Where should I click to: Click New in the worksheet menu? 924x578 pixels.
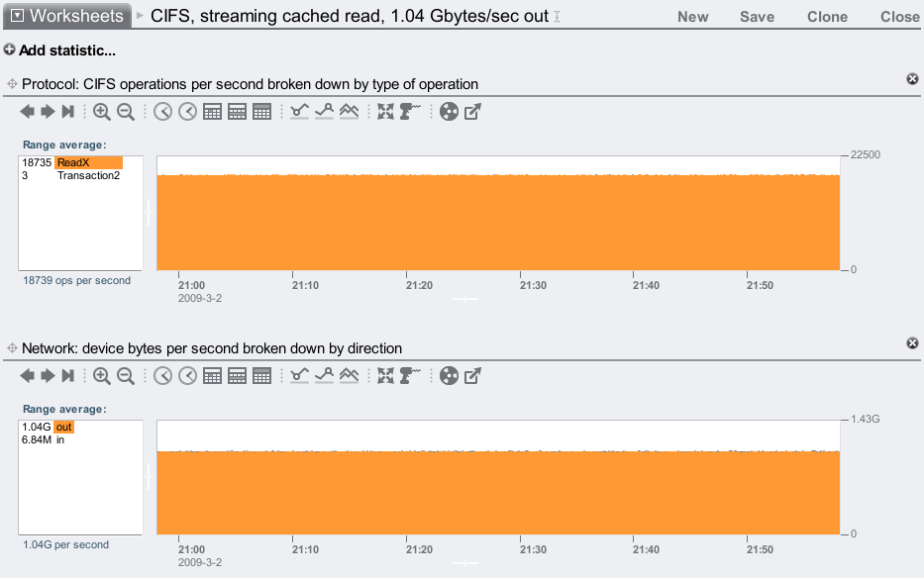(692, 17)
